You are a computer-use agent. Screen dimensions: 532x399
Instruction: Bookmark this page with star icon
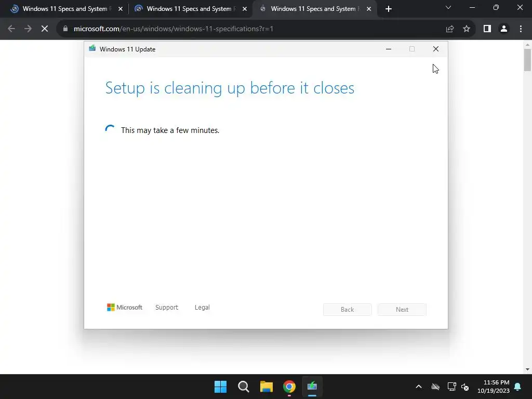[467, 29]
